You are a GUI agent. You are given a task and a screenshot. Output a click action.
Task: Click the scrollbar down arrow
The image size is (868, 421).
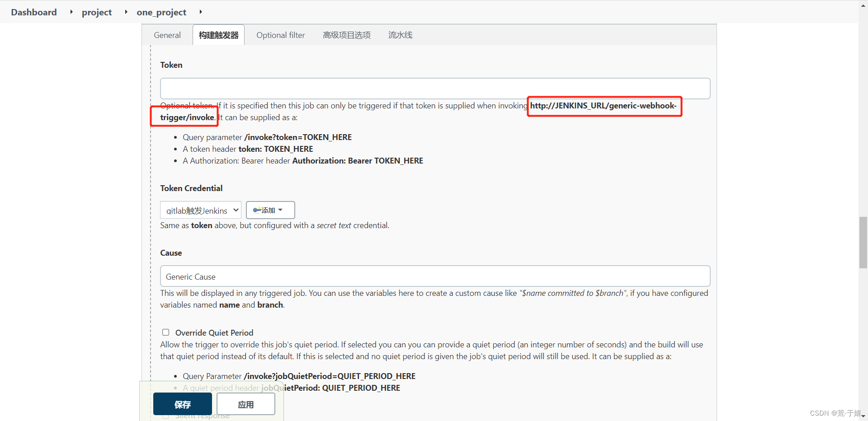863,416
